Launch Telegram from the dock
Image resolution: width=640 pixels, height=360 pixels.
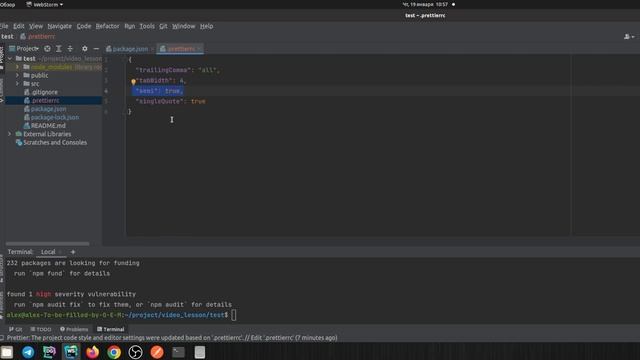pyautogui.click(x=28, y=352)
